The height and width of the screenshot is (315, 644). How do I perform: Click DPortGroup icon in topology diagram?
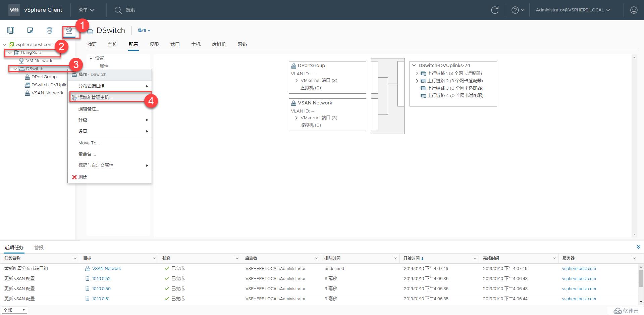293,66
